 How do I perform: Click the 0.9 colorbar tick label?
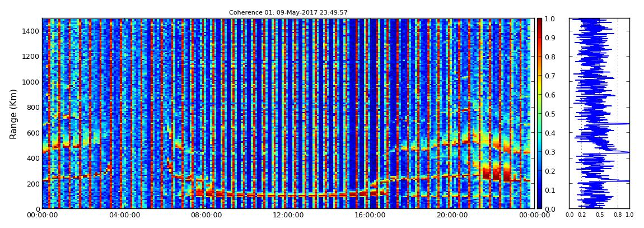(x=550, y=38)
